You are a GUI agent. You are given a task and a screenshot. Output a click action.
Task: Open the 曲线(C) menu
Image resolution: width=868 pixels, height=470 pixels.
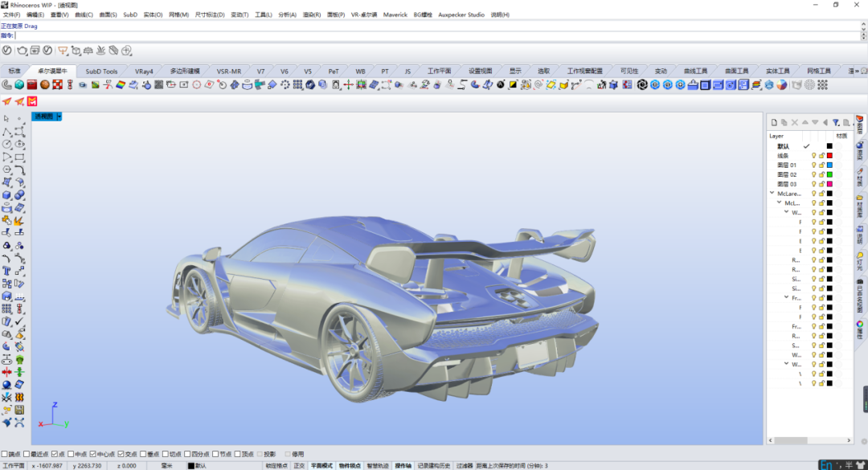click(84, 15)
